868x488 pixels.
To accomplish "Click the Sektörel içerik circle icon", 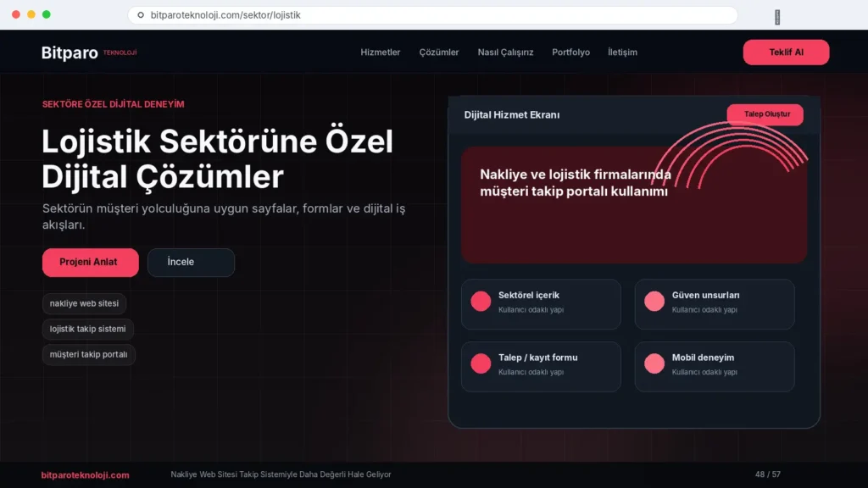I will click(x=481, y=301).
